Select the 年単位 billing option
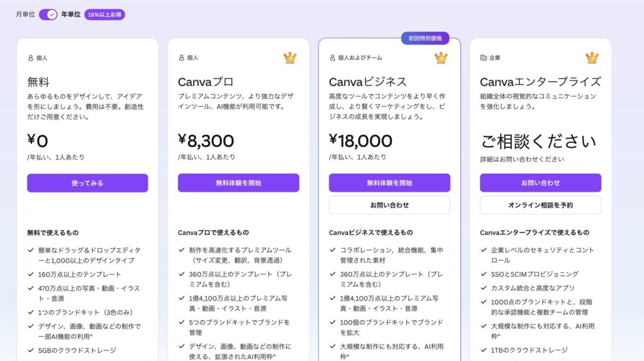The width and height of the screenshot is (644, 361). 70,14
